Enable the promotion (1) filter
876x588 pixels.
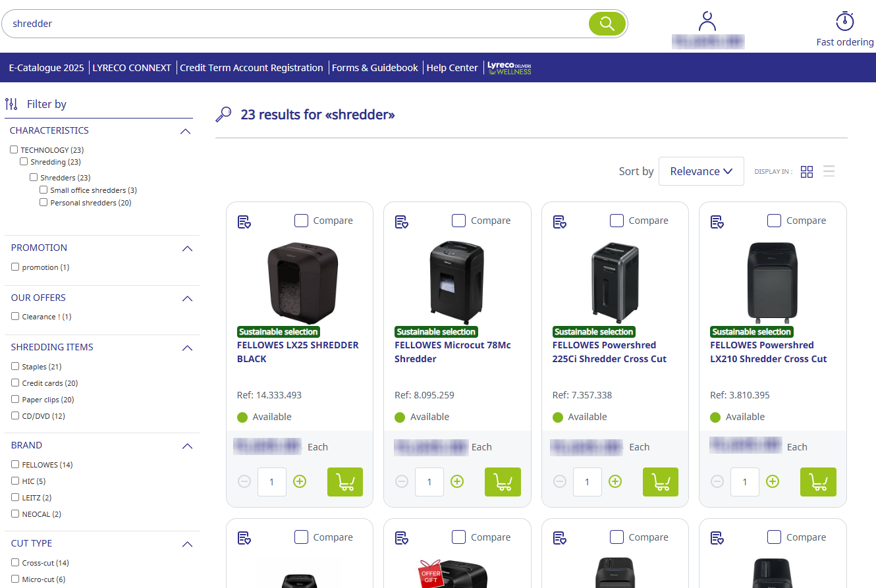pos(15,267)
